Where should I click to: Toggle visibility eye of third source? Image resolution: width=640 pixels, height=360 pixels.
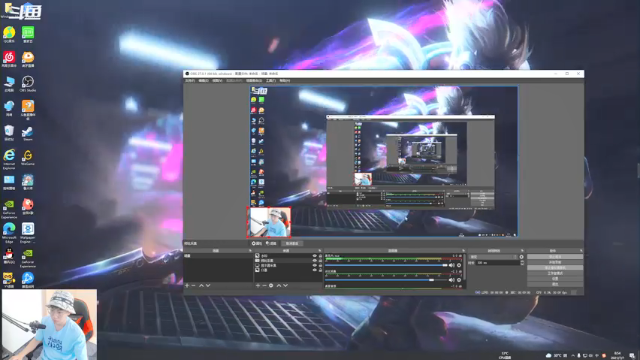(x=315, y=265)
